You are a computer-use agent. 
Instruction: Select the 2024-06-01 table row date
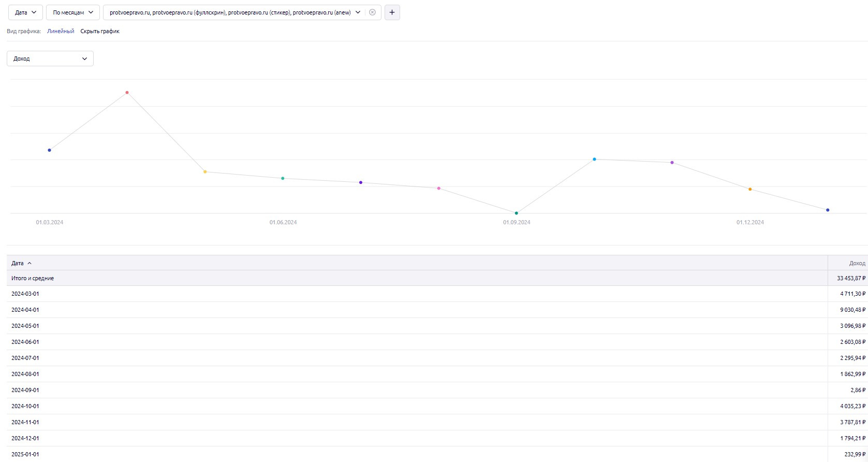25,342
